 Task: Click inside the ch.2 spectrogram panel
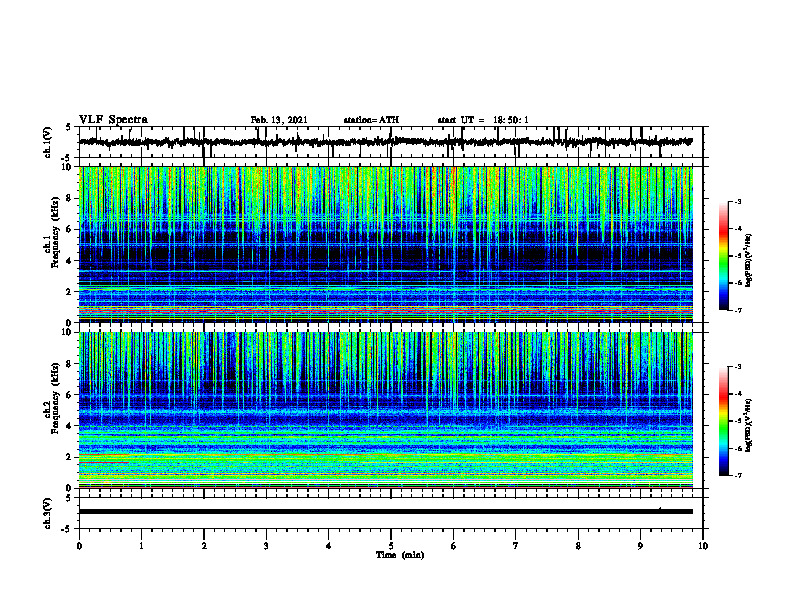pyautogui.click(x=385, y=410)
